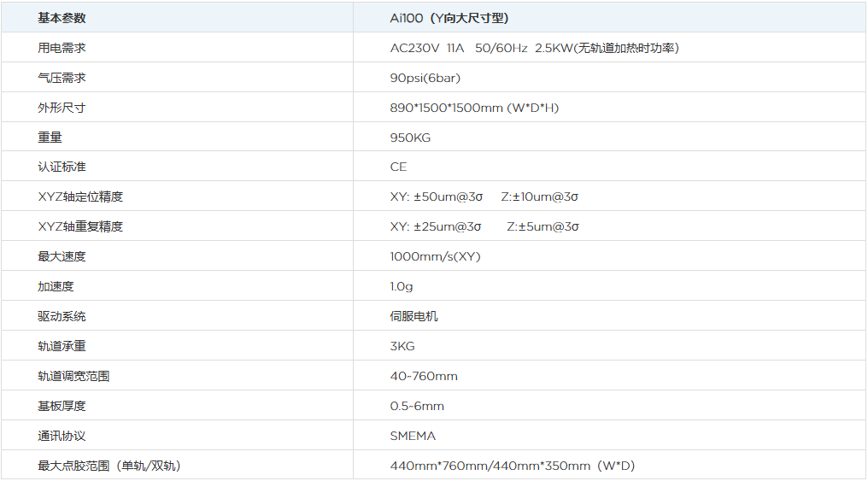Select the Ai100 (Y向大尺寸型) column header
The height and width of the screenshot is (481, 868).
(449, 18)
